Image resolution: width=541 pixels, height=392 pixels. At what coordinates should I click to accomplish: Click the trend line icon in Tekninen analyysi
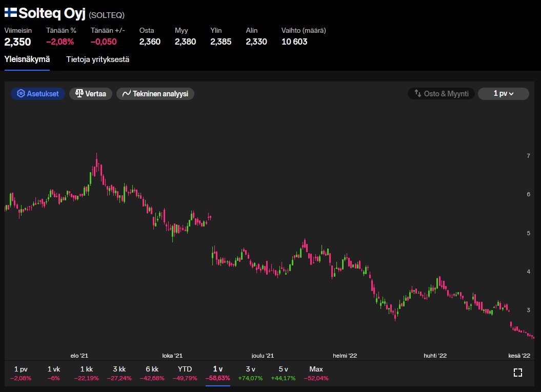coord(127,93)
